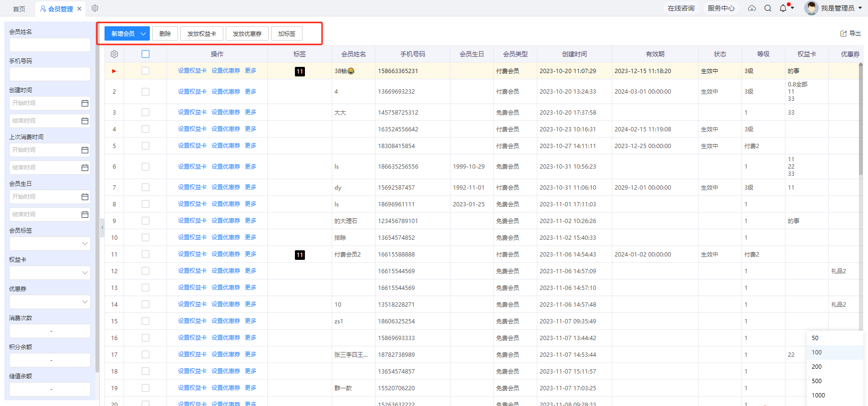Open tab settings gear icon

[95, 8]
